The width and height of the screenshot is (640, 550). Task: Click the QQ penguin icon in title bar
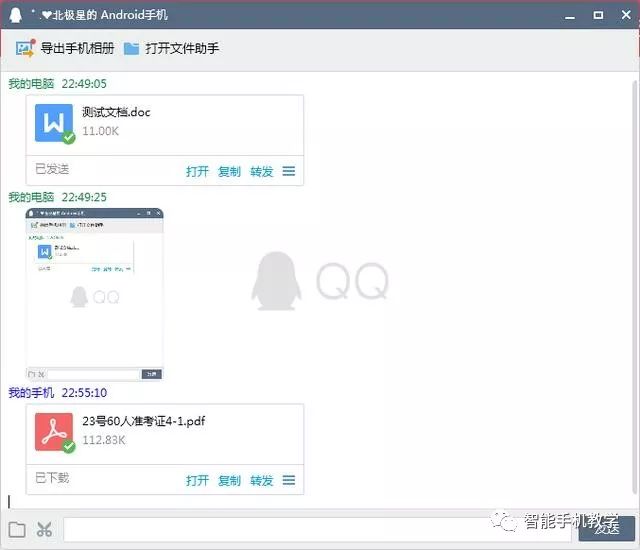click(x=16, y=15)
